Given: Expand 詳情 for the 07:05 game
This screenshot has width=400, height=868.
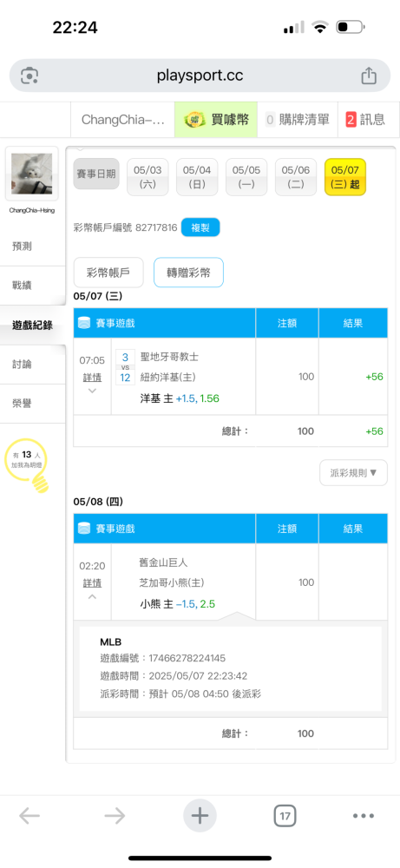Looking at the screenshot, I should click(x=92, y=378).
